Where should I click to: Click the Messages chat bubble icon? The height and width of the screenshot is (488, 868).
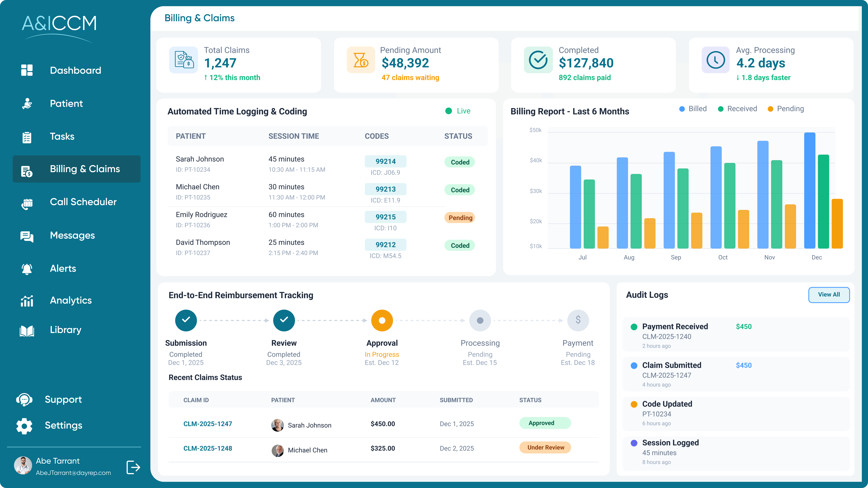pos(27,235)
